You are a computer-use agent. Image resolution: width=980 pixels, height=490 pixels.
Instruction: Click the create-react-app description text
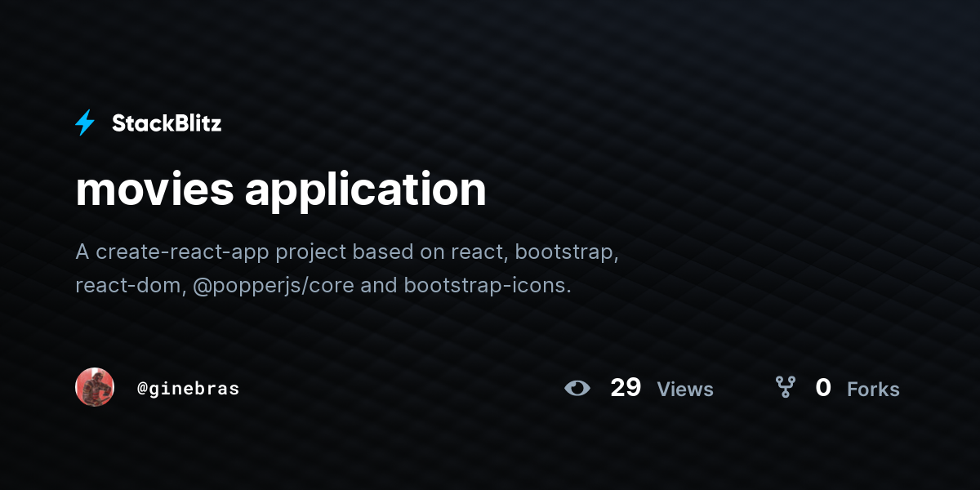click(x=178, y=252)
